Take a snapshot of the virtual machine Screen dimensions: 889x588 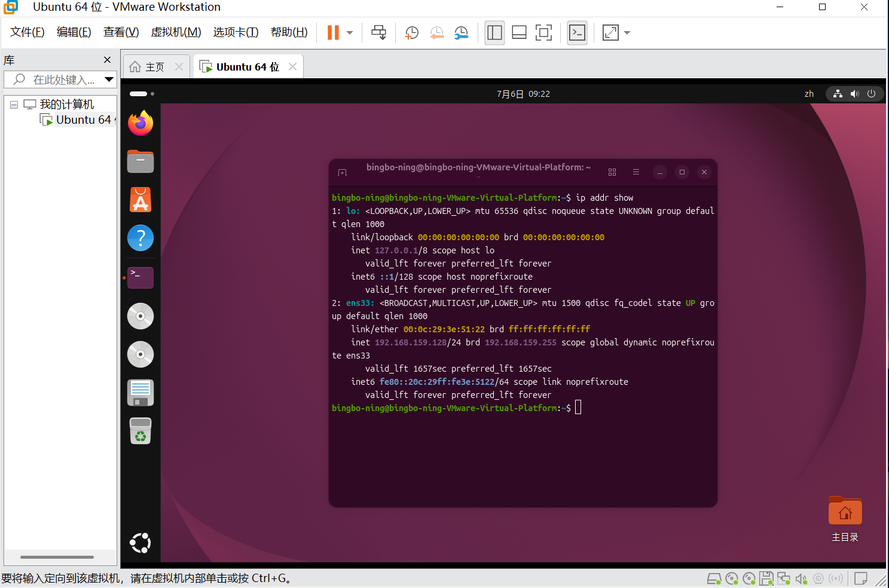(412, 33)
